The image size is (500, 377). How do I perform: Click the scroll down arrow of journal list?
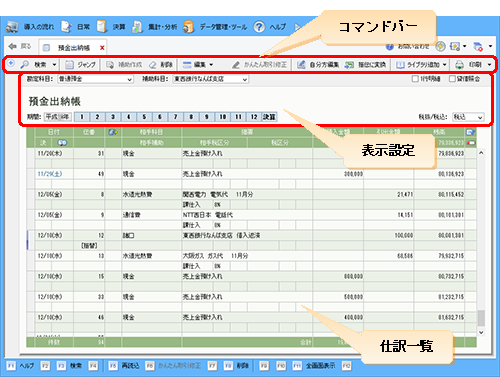(x=481, y=332)
